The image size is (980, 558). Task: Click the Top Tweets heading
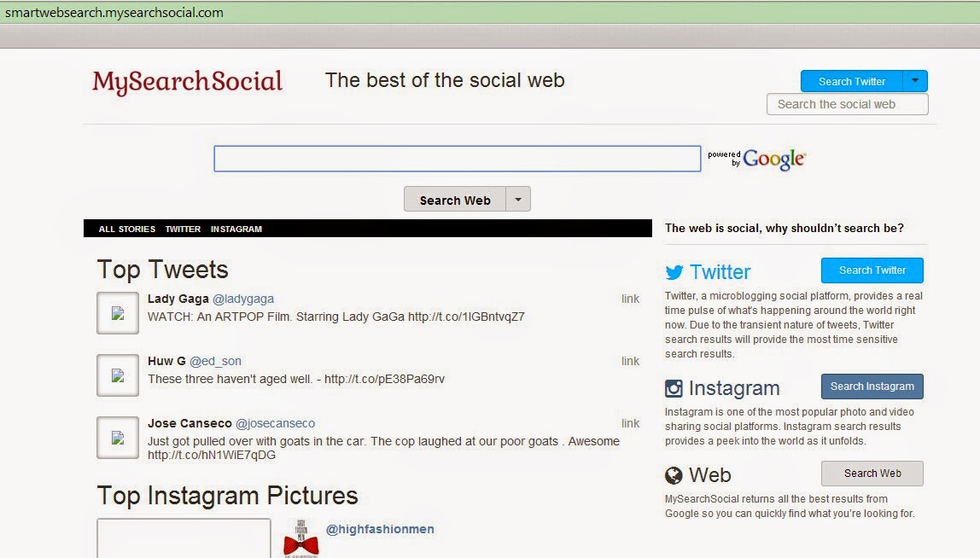[x=162, y=270]
